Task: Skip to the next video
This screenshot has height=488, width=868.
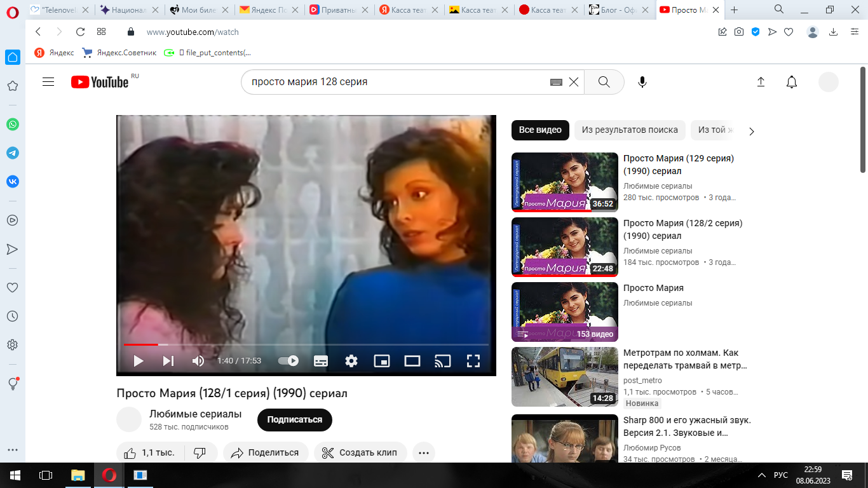Action: click(168, 361)
